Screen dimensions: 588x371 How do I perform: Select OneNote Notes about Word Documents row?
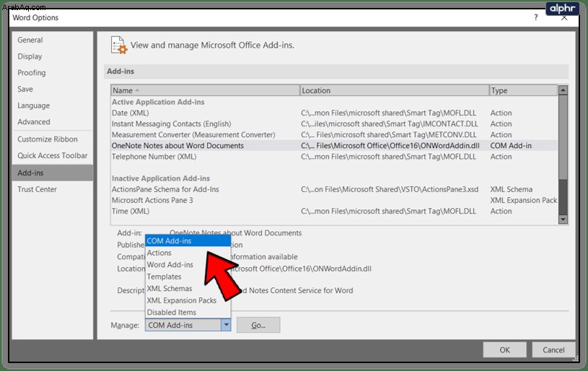[x=334, y=146]
